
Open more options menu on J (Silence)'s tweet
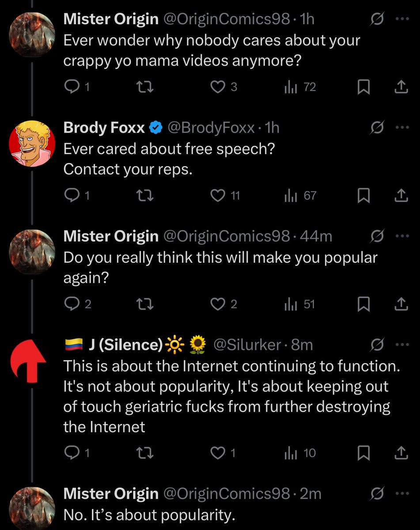[401, 344]
